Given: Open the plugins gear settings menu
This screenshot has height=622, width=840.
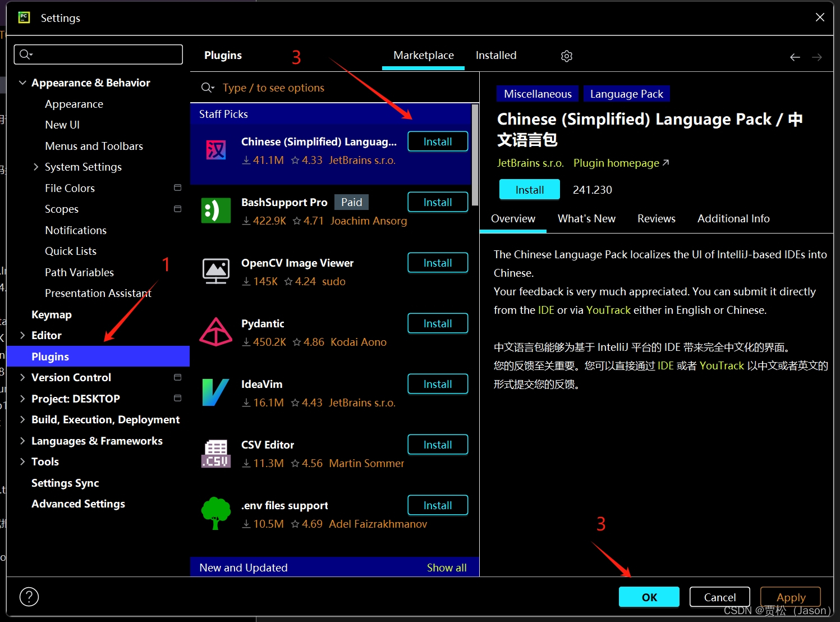Looking at the screenshot, I should pos(567,56).
